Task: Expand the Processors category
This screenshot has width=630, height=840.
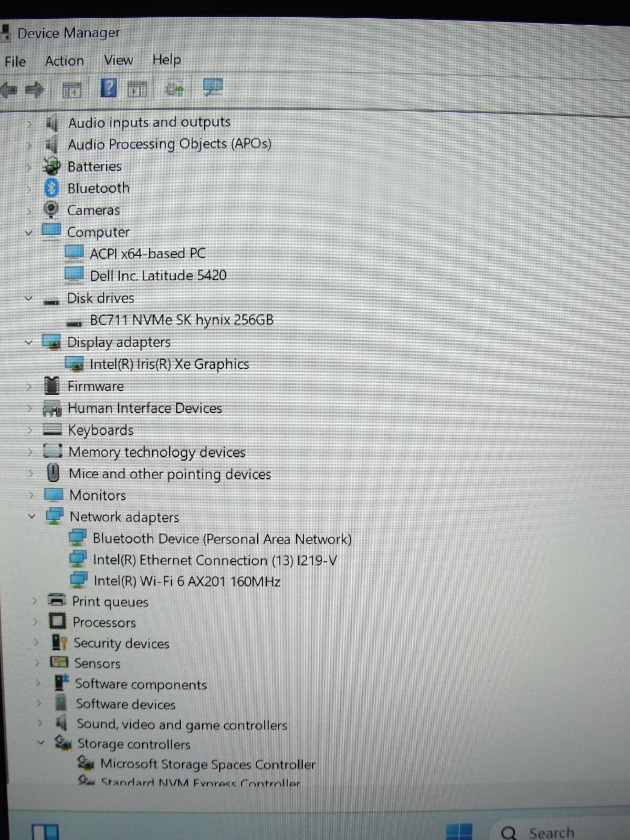Action: [x=36, y=622]
